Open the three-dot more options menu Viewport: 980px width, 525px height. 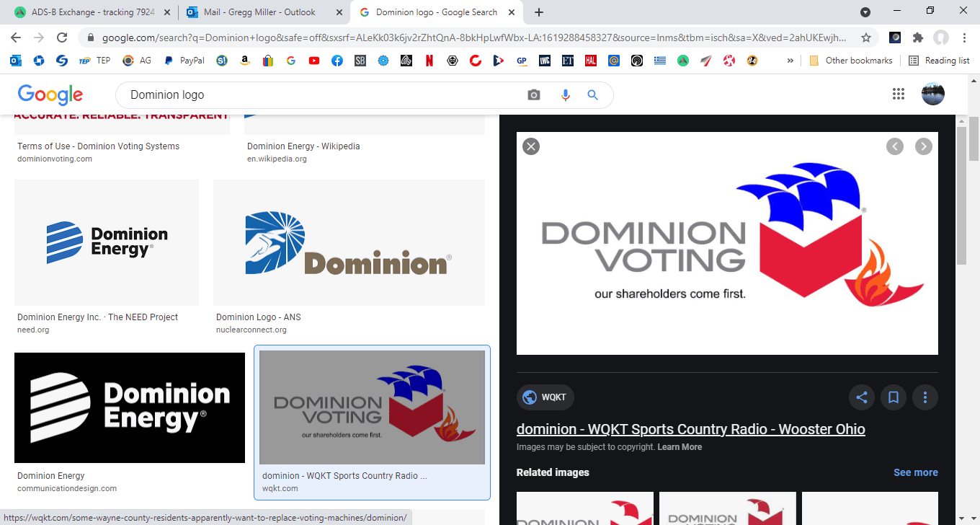(x=925, y=397)
